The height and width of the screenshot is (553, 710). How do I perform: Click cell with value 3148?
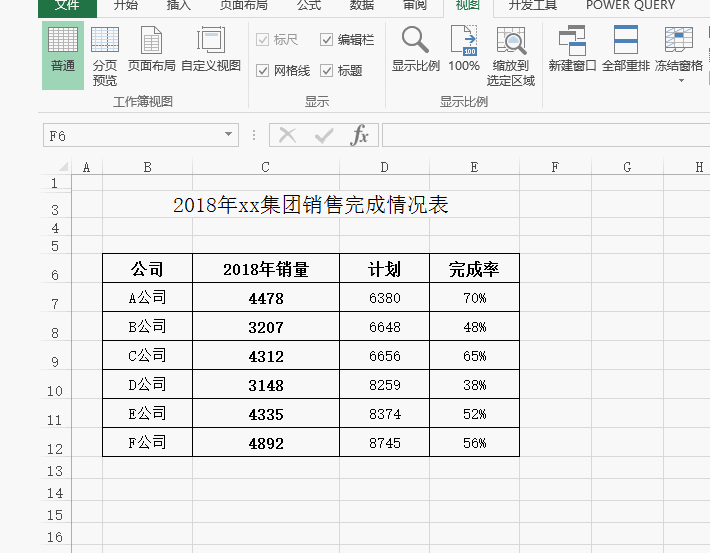(266, 384)
